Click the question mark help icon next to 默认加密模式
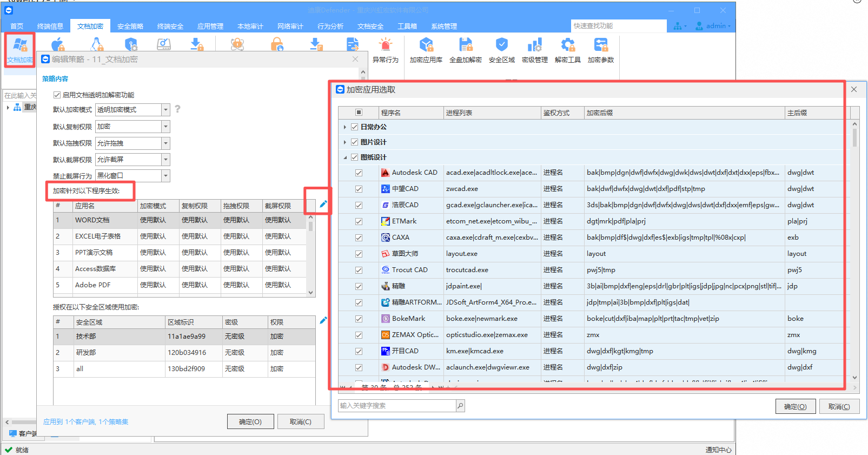The height and width of the screenshot is (455, 868). (x=177, y=109)
